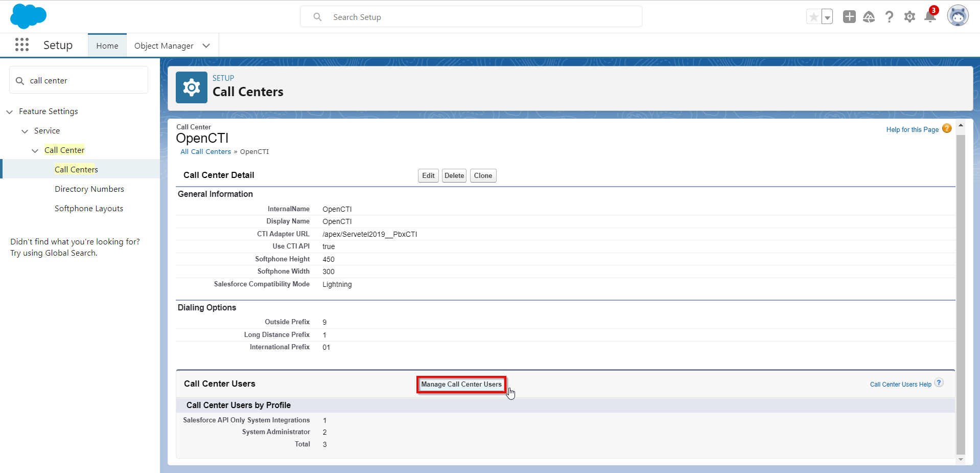Open the Object Manager tab dropdown chevron

pos(206,46)
